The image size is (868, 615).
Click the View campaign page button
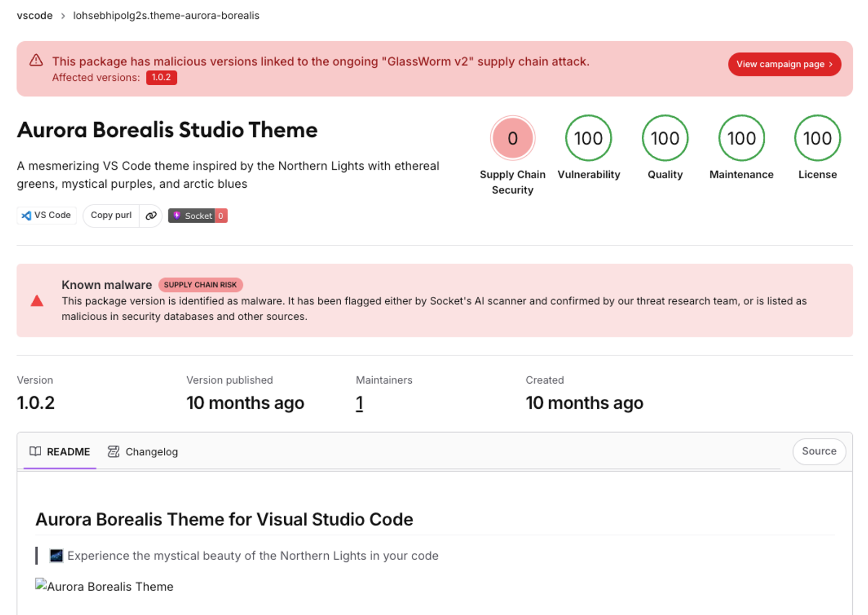tap(784, 64)
